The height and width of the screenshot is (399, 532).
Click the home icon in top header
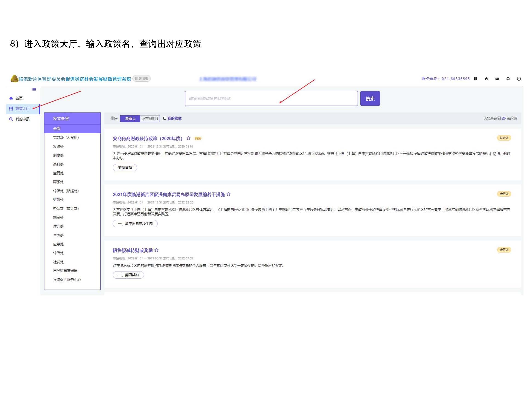[x=486, y=79]
